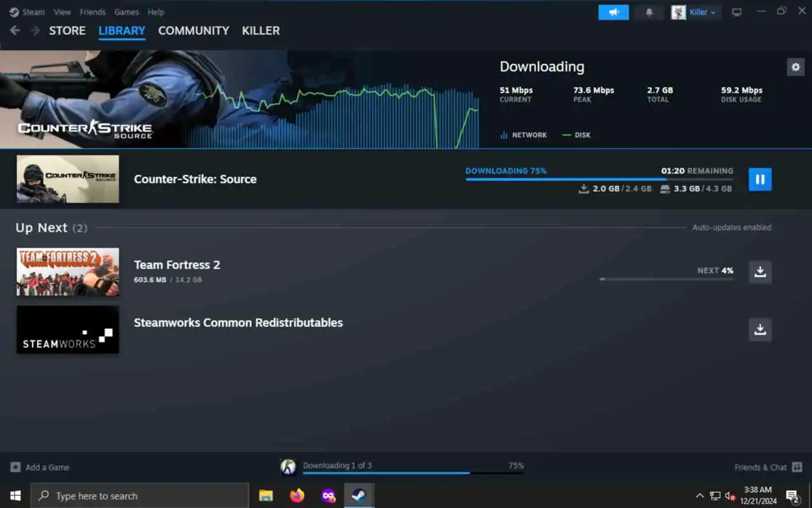
Task: Click the bottom download progress bar
Action: pyautogui.click(x=413, y=473)
